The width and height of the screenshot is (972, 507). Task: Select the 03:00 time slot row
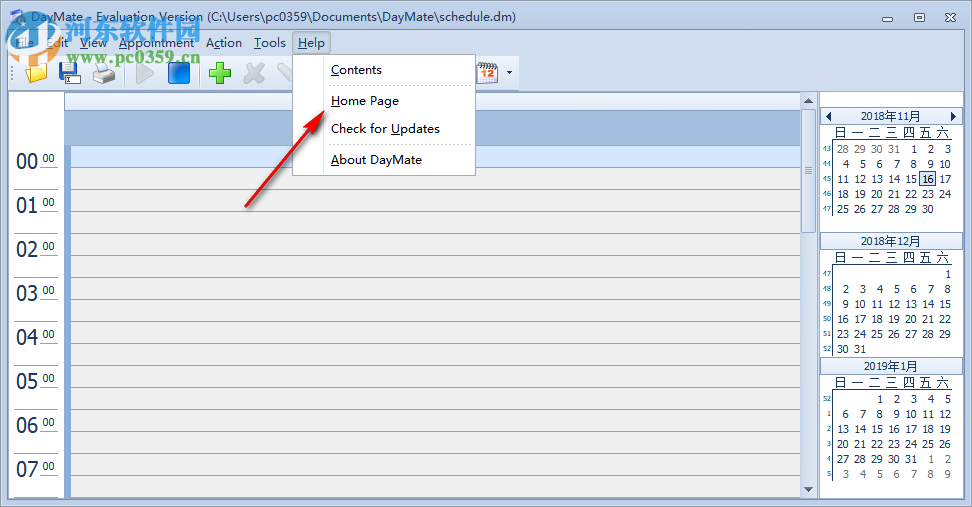point(435,288)
